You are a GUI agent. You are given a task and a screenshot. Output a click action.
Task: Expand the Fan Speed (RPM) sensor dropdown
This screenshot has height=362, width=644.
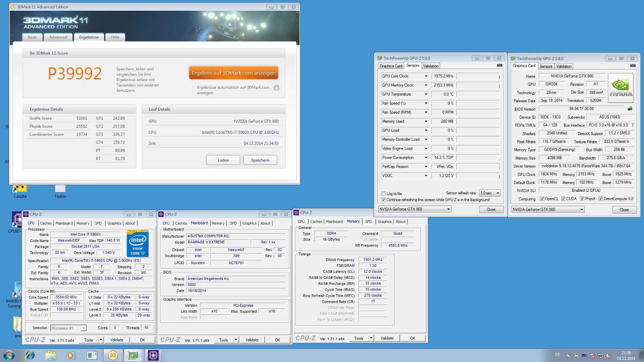[426, 112]
